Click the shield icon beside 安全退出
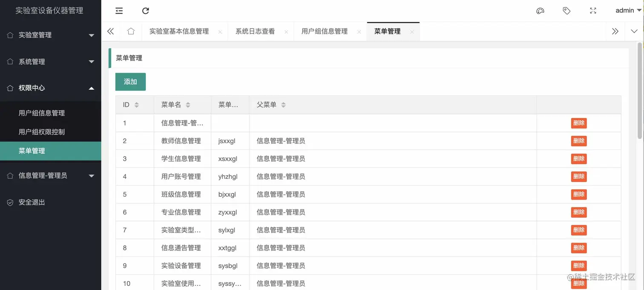Screen dimensions: 644x290 point(10,202)
